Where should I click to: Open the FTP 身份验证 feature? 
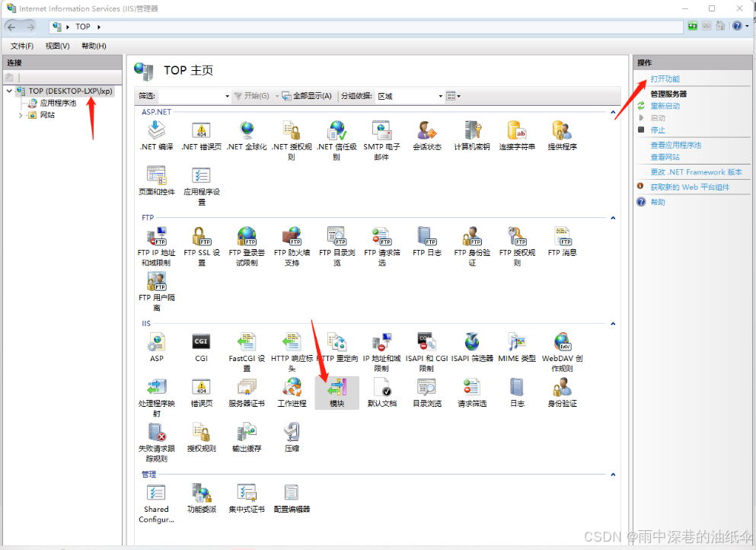click(x=472, y=236)
